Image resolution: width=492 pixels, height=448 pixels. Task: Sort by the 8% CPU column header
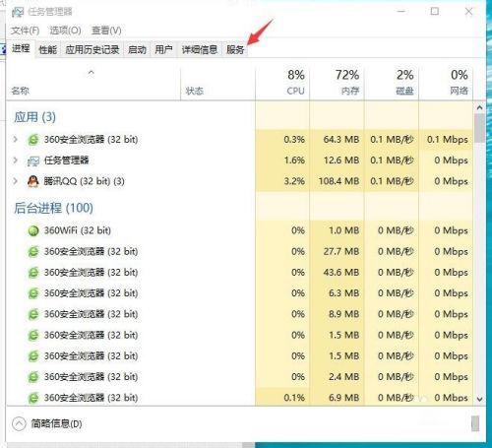[x=282, y=84]
